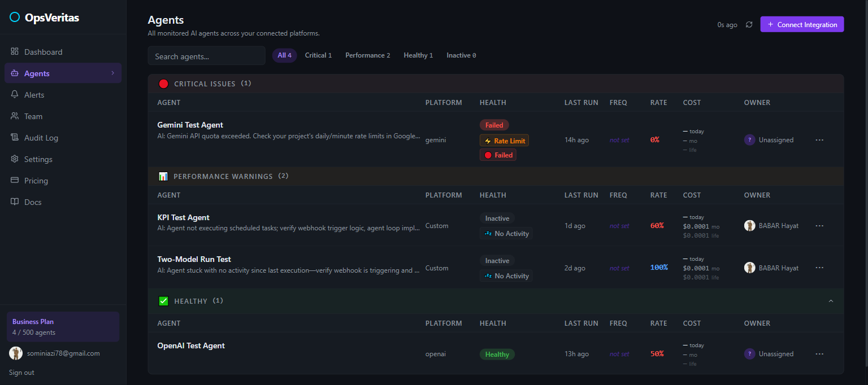Click the 100% rate value

pyautogui.click(x=659, y=267)
